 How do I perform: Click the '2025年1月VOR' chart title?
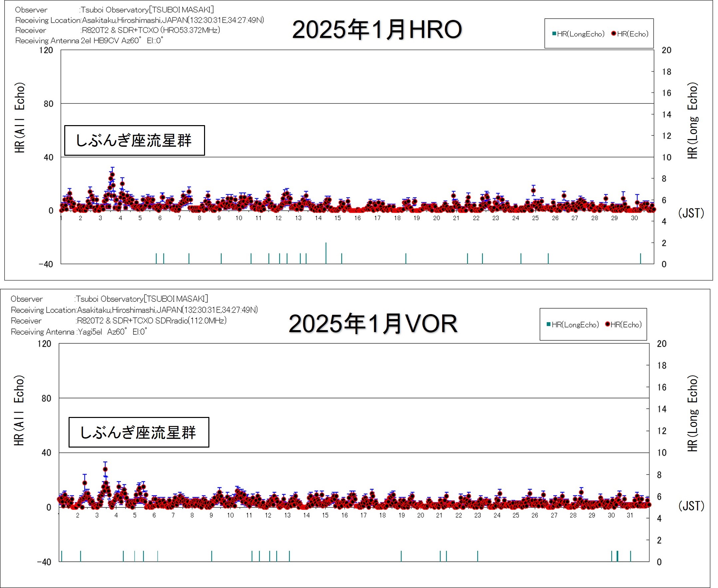[373, 323]
